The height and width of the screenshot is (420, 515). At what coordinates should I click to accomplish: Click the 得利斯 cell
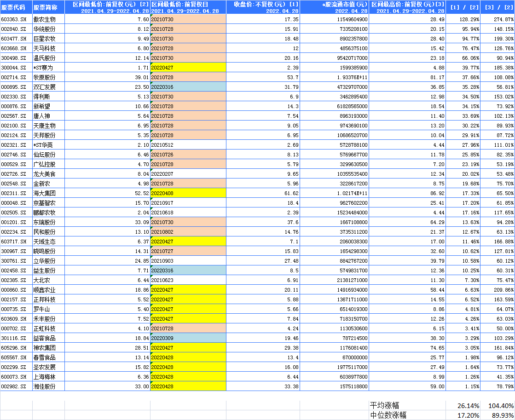49,97
